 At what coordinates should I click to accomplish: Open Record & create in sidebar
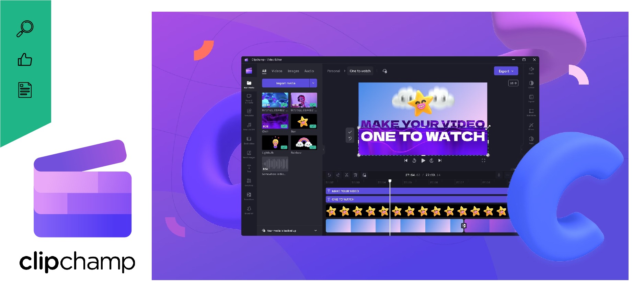(x=249, y=98)
